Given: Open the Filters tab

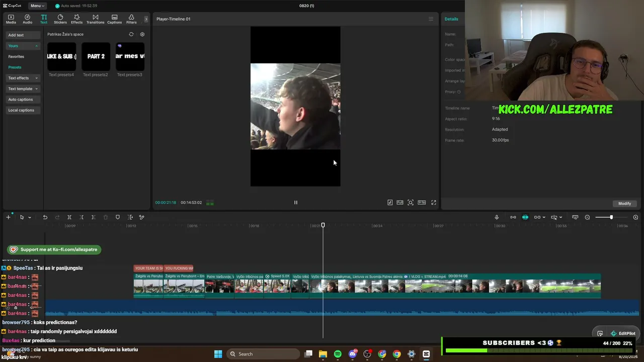Looking at the screenshot, I should 131,19.
